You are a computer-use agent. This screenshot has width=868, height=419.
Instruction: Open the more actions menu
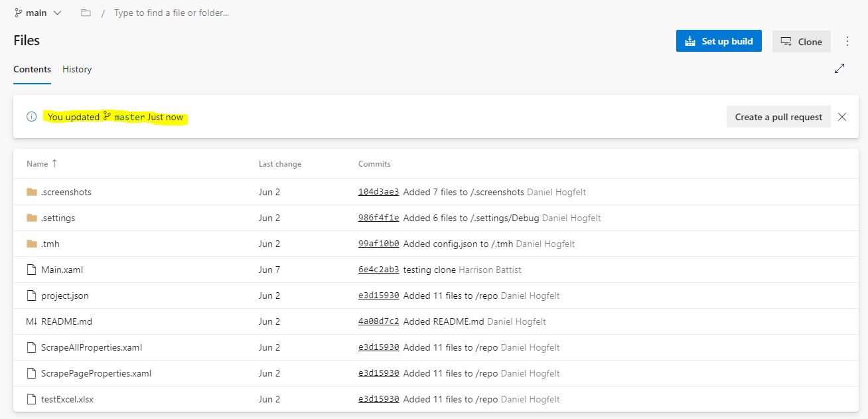pyautogui.click(x=847, y=41)
